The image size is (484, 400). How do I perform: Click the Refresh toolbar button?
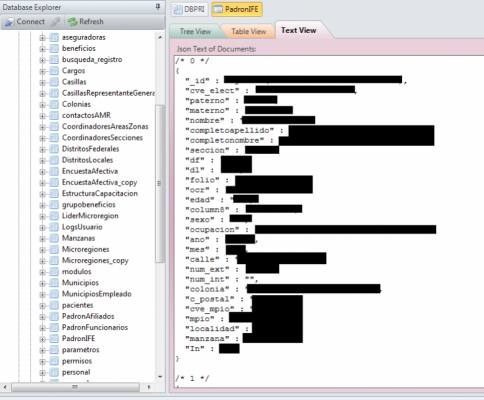coord(86,22)
